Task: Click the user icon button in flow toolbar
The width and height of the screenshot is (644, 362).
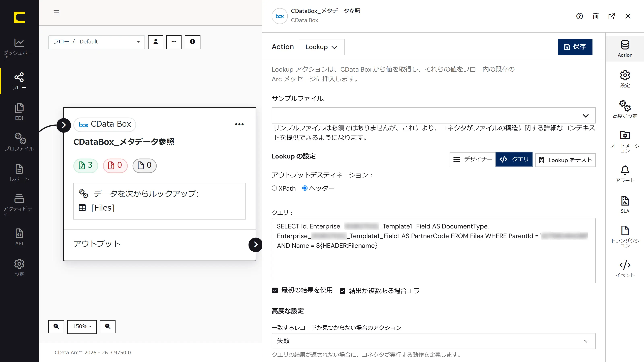Action: [155, 42]
